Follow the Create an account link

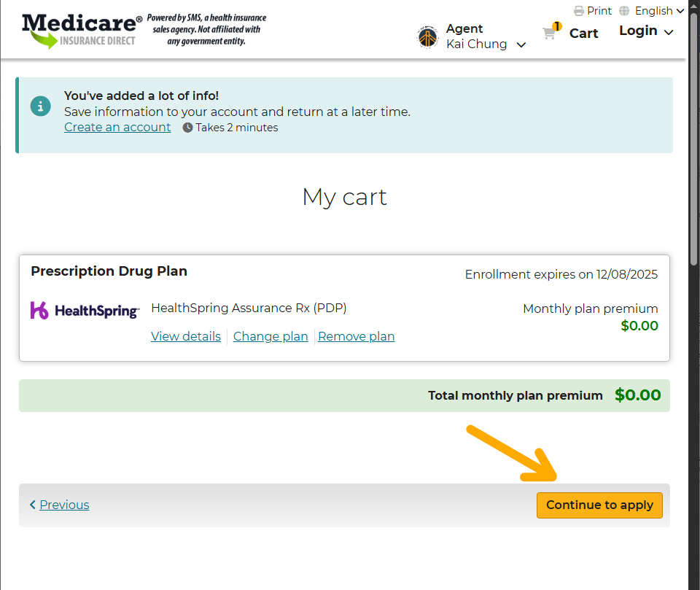[117, 127]
